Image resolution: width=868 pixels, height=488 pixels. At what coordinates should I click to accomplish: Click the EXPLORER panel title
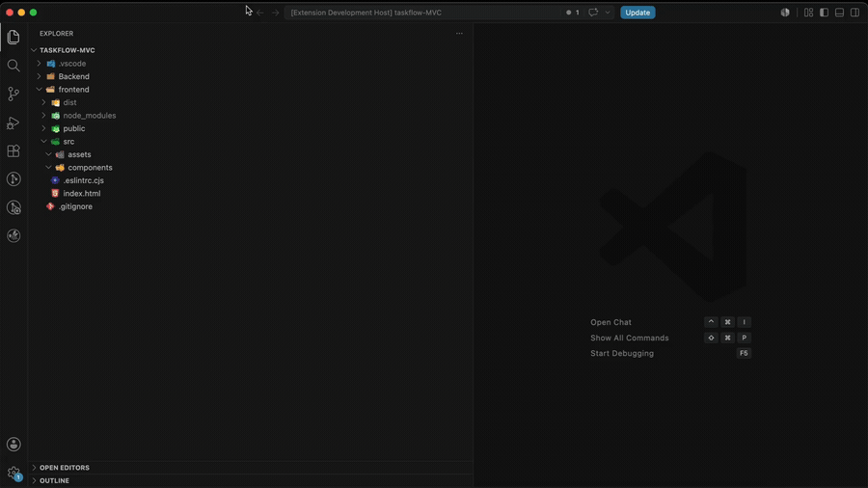point(57,33)
